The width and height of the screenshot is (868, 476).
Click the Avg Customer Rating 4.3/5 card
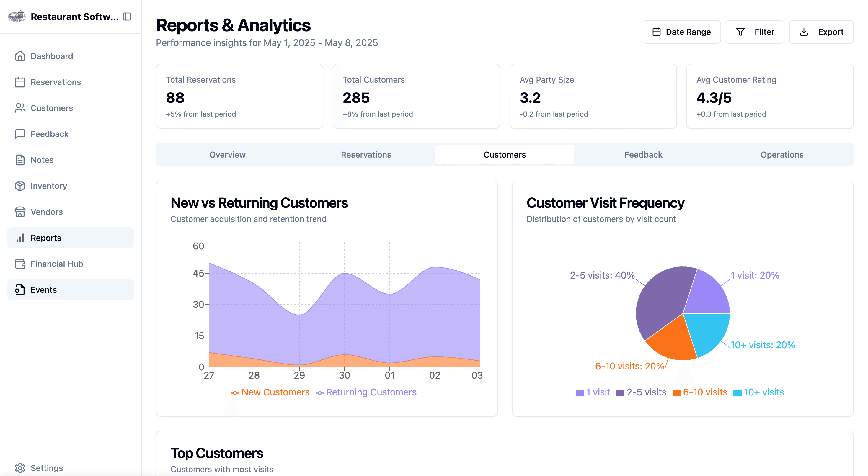(x=770, y=96)
